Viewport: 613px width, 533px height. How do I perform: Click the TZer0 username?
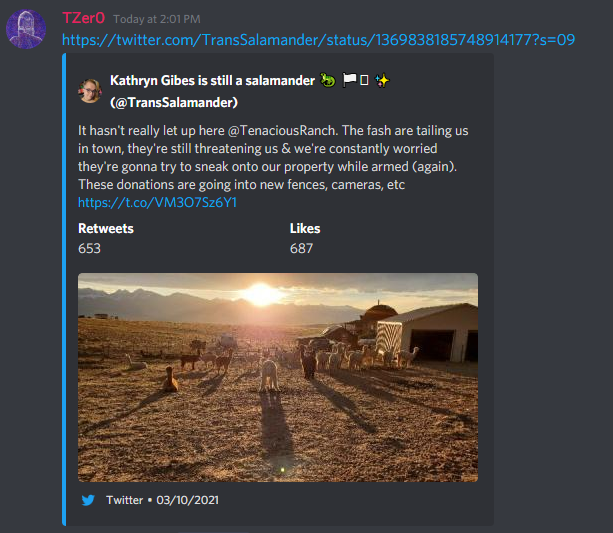click(84, 18)
